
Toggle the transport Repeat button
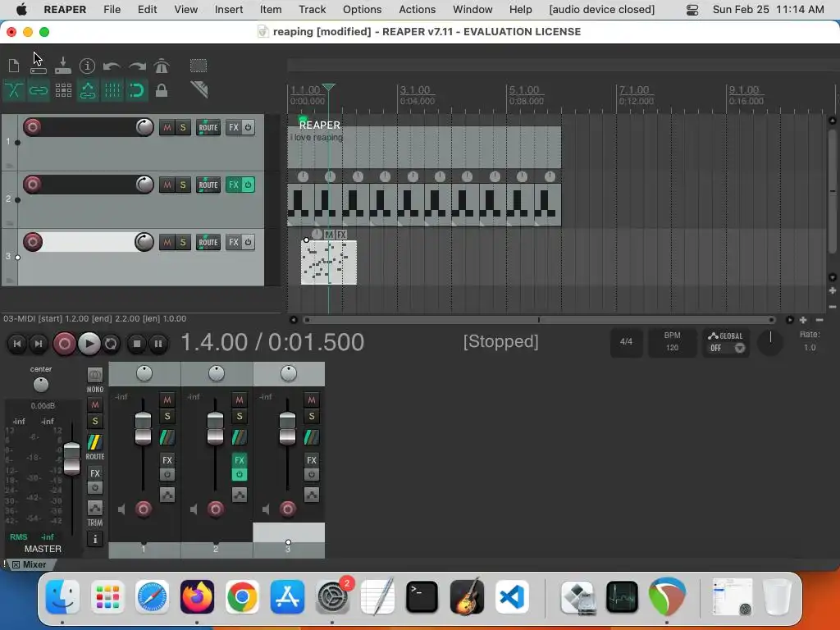(111, 344)
